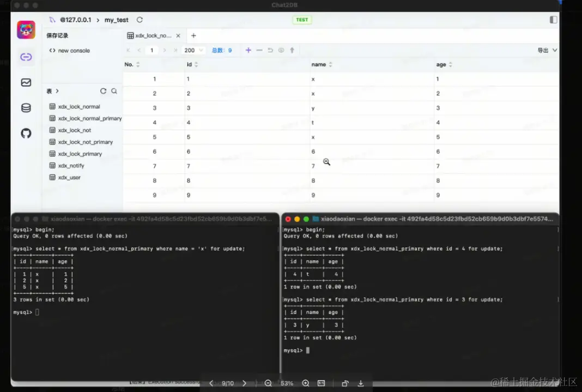The width and height of the screenshot is (582, 392).
Task: Click the page number 1 input
Action: pos(151,50)
